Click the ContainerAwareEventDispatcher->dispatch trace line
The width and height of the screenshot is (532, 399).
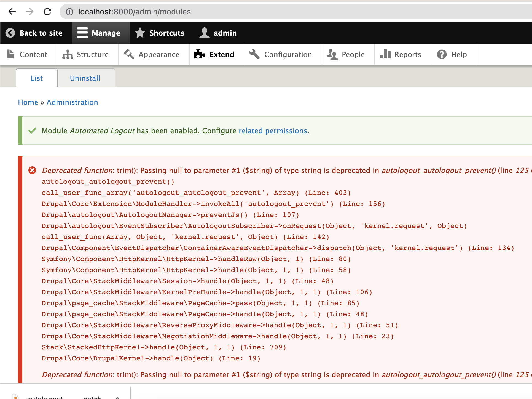pos(278,248)
